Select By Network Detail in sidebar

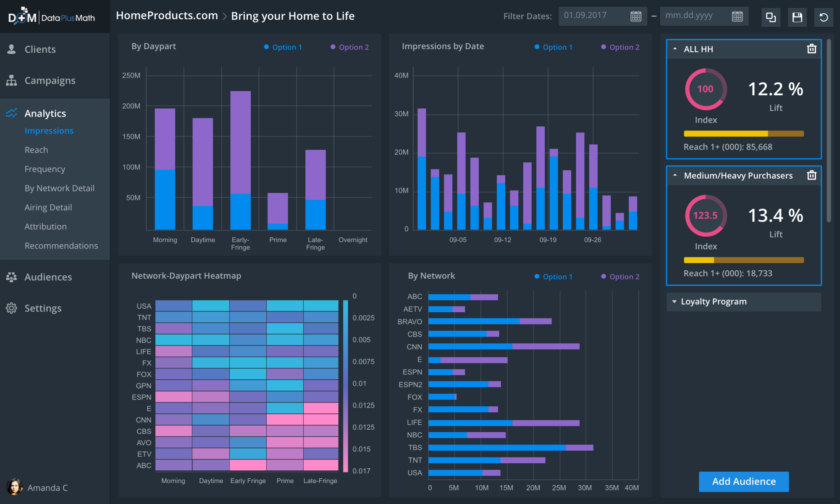(x=59, y=188)
